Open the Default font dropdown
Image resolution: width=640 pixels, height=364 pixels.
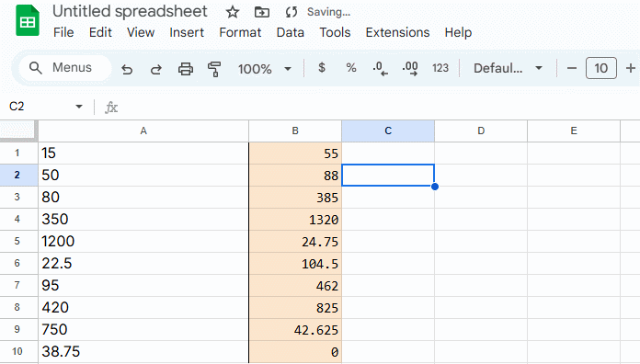pyautogui.click(x=508, y=68)
